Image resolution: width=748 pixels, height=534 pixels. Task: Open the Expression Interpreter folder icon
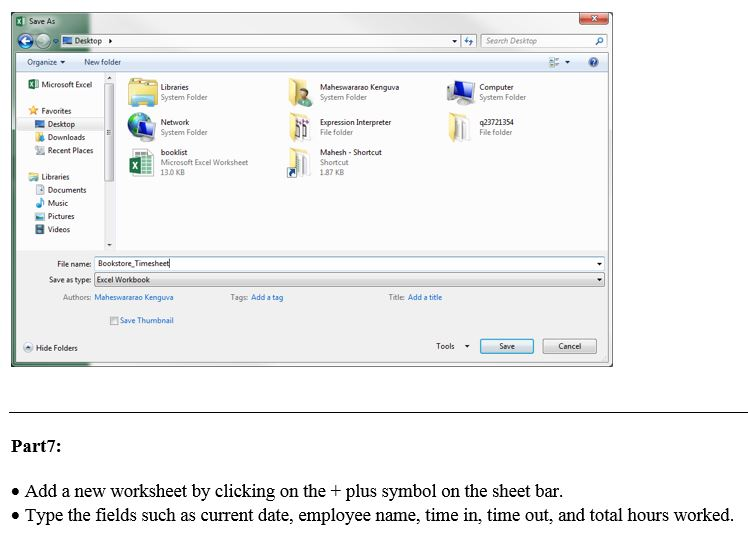coord(300,127)
